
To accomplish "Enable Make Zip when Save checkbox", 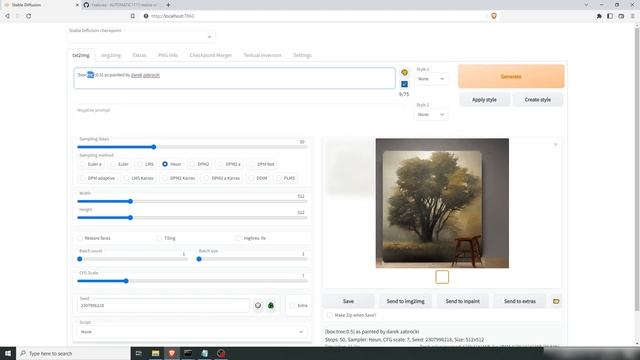I will (x=329, y=315).
